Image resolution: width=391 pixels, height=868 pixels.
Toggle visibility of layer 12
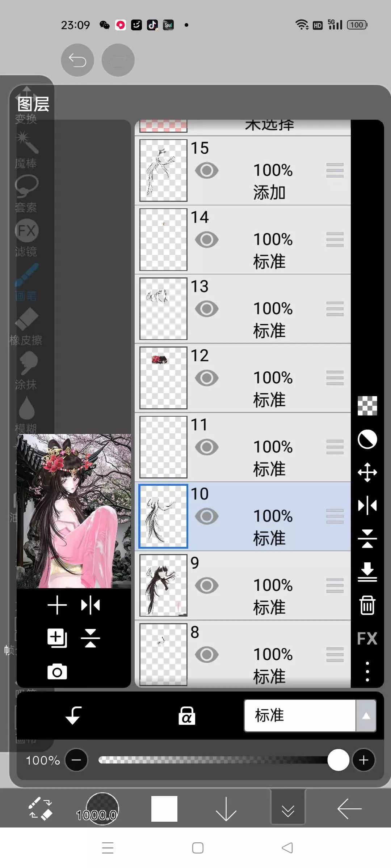click(x=207, y=378)
